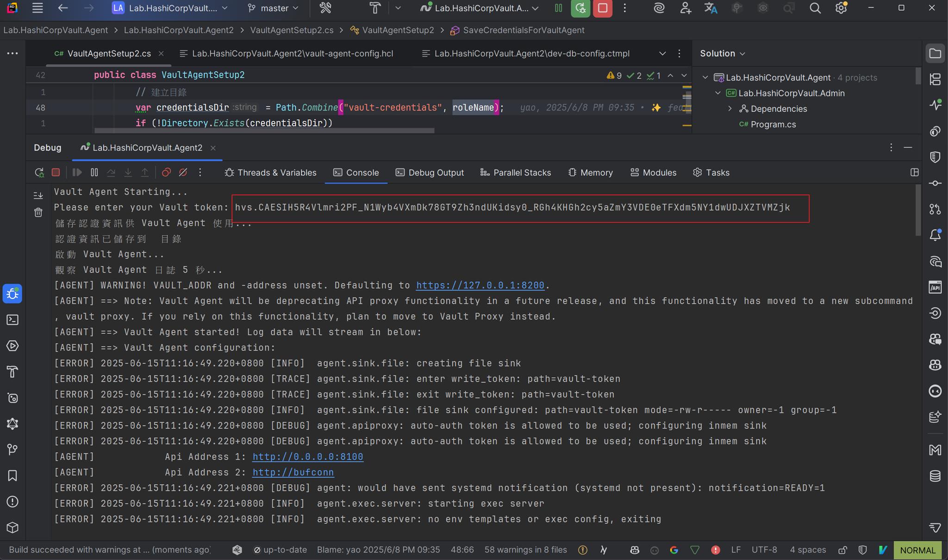Select Program.cs in Solution tree

pyautogui.click(x=773, y=124)
